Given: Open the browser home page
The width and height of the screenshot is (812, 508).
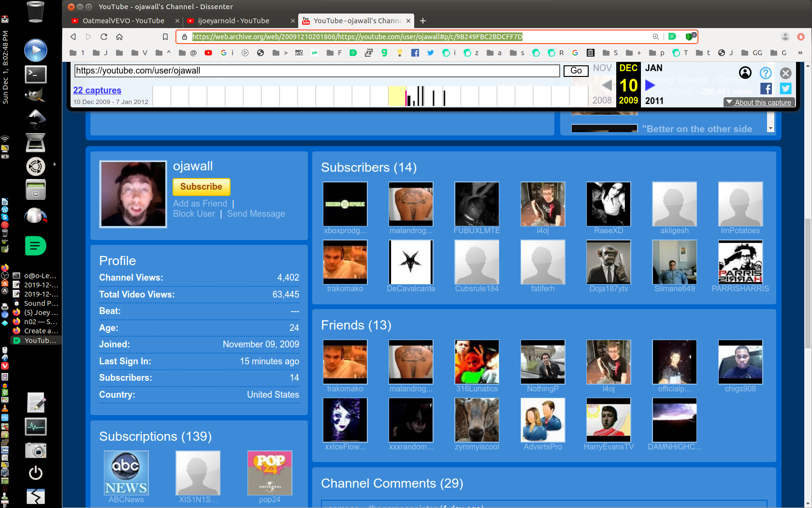Looking at the screenshot, I should tap(119, 37).
